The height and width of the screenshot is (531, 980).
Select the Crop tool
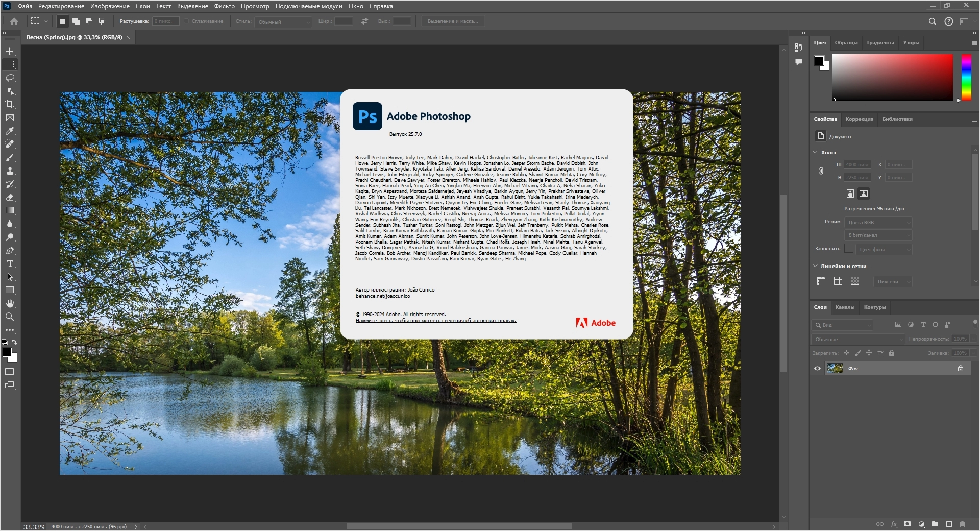pyautogui.click(x=10, y=104)
